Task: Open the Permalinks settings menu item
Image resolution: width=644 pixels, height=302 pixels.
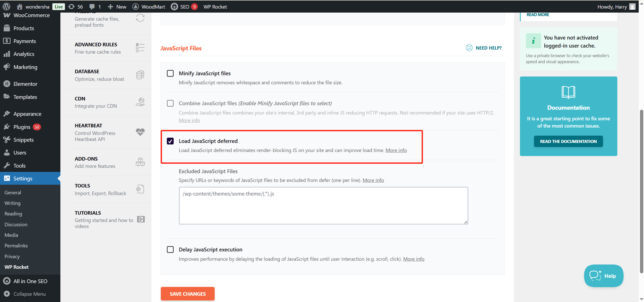Action: coord(16,245)
